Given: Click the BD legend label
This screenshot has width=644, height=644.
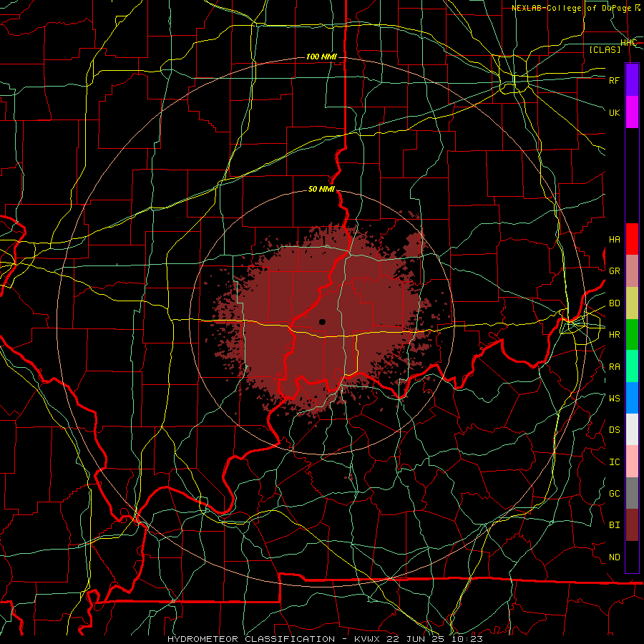Looking at the screenshot, I should (x=614, y=303).
